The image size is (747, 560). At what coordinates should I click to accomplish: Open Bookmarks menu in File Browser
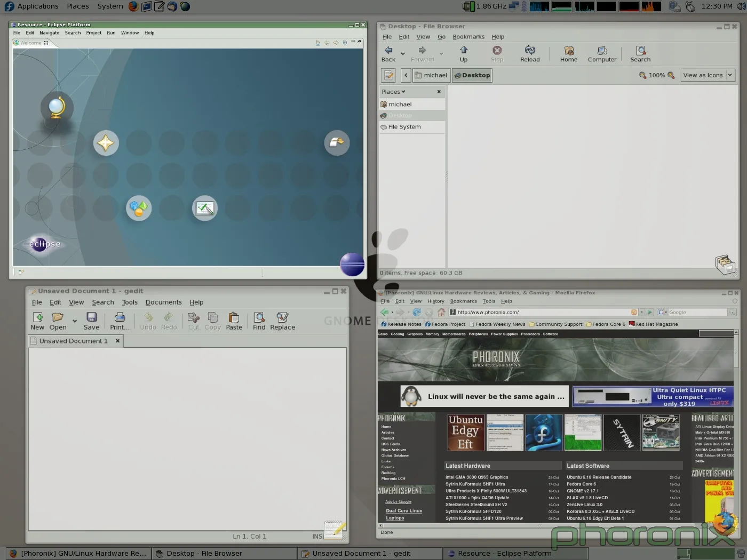(x=468, y=37)
